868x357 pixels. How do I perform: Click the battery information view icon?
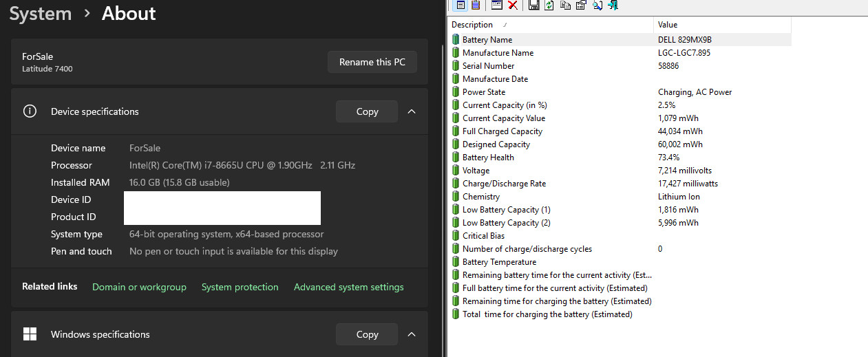coord(461,6)
